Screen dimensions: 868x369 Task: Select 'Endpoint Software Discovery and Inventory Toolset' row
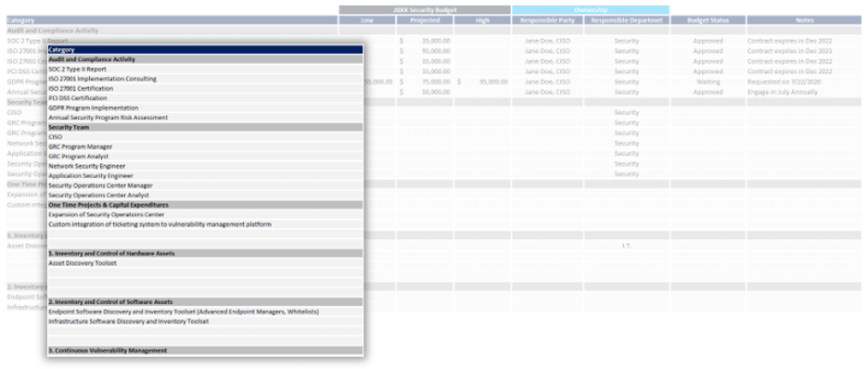tap(205, 312)
